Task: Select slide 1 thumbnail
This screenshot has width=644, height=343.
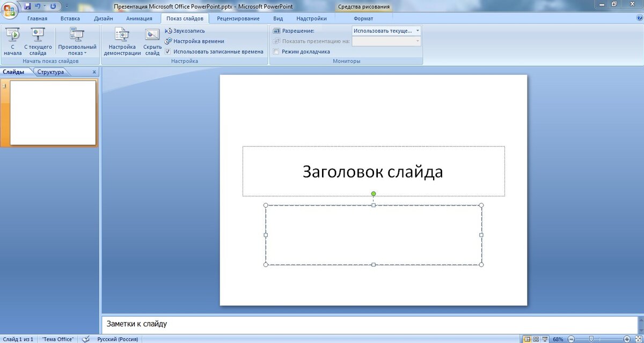Action: coord(53,113)
